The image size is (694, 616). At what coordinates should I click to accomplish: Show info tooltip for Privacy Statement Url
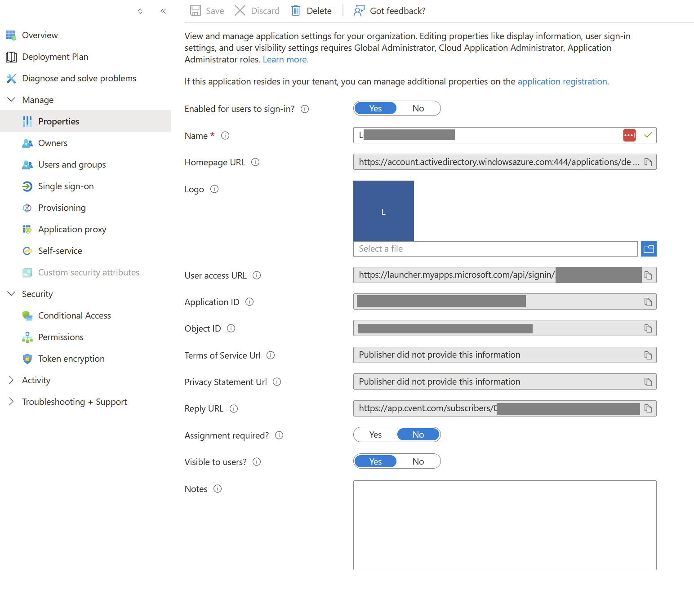point(277,382)
